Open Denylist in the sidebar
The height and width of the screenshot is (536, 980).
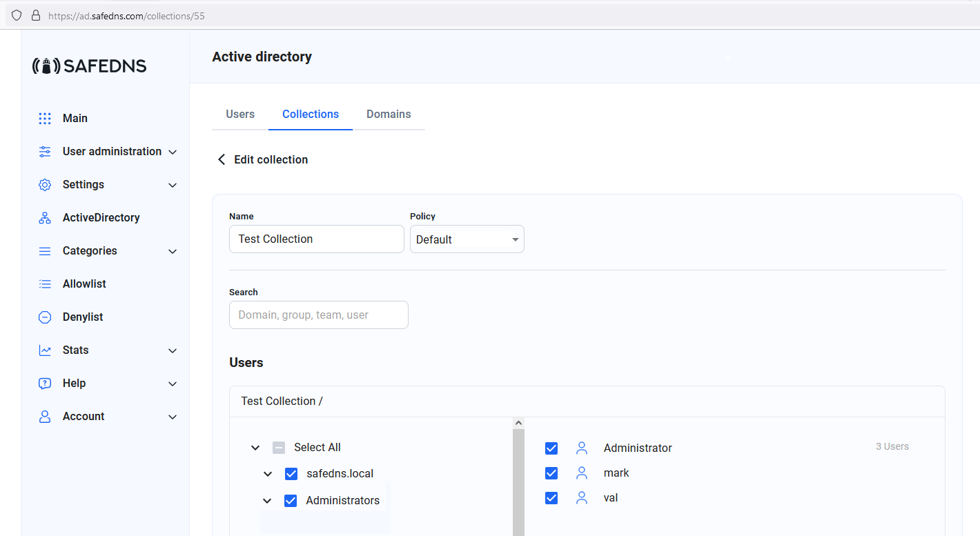83,317
